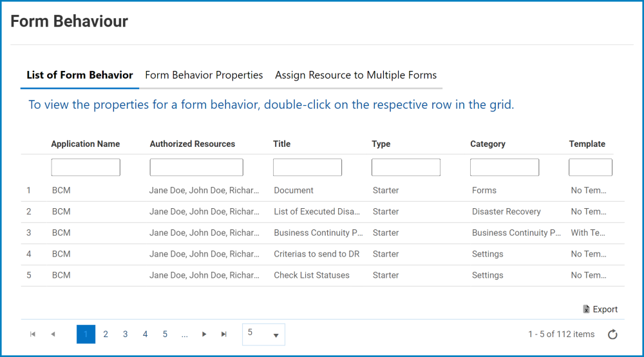Click the more pages ellipsis link
The width and height of the screenshot is (644, 357).
184,335
